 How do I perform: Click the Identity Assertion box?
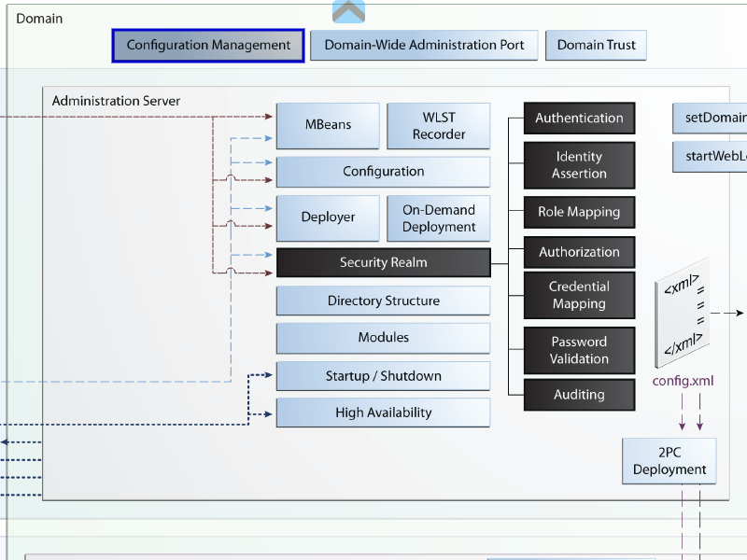click(x=579, y=165)
